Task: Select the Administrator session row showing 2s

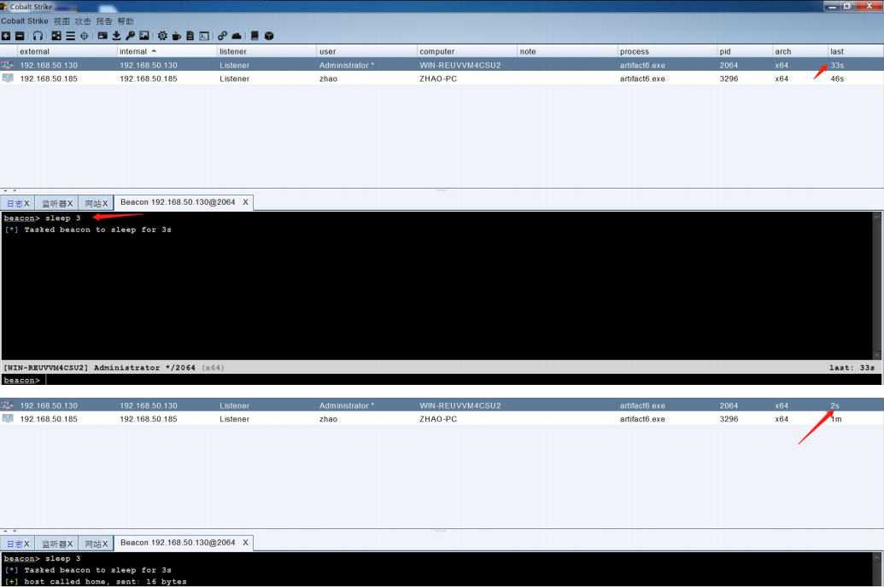Action: point(442,405)
